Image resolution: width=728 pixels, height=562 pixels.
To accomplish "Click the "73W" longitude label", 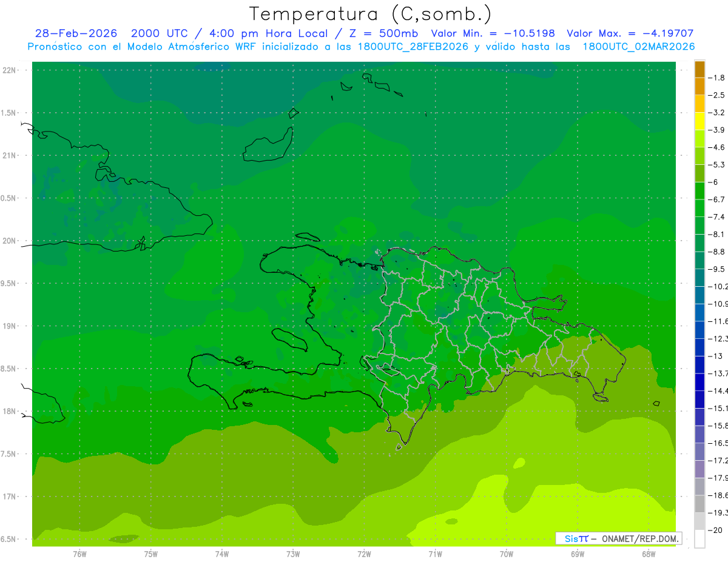I will [x=293, y=554].
